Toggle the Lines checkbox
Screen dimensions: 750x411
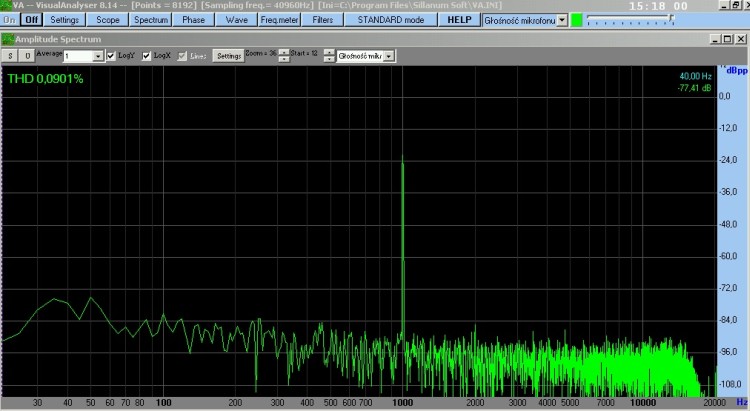pyautogui.click(x=182, y=56)
